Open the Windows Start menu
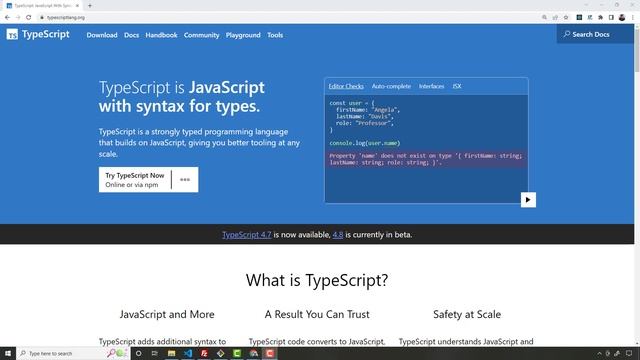640x360 pixels. pyautogui.click(x=8, y=353)
